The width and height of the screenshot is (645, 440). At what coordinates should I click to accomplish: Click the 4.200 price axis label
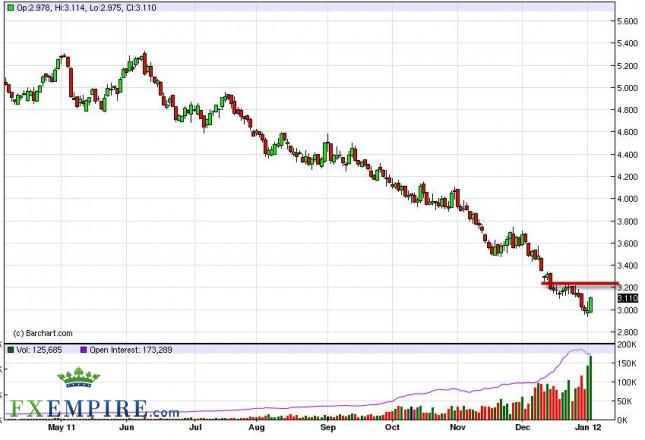click(628, 177)
